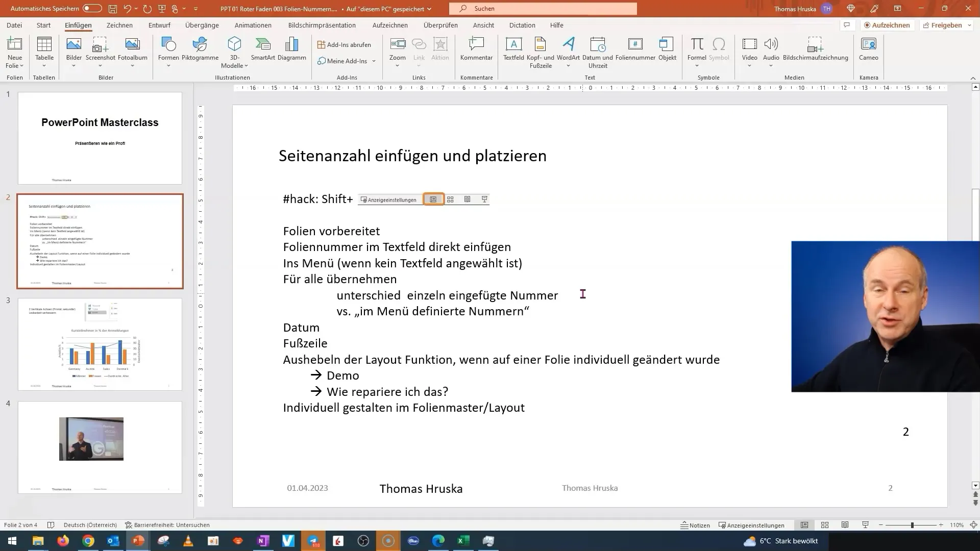The width and height of the screenshot is (980, 551).
Task: Select the Übergänge ribbon tab
Action: click(202, 25)
